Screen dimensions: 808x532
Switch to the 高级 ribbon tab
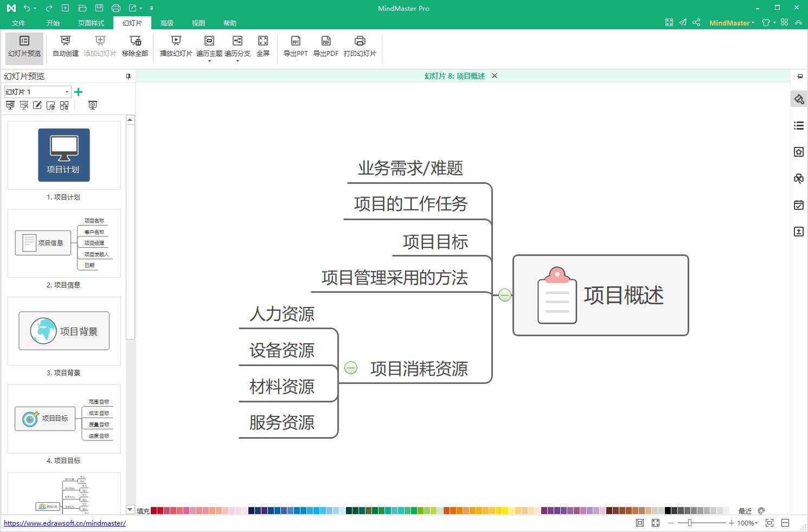pyautogui.click(x=167, y=23)
